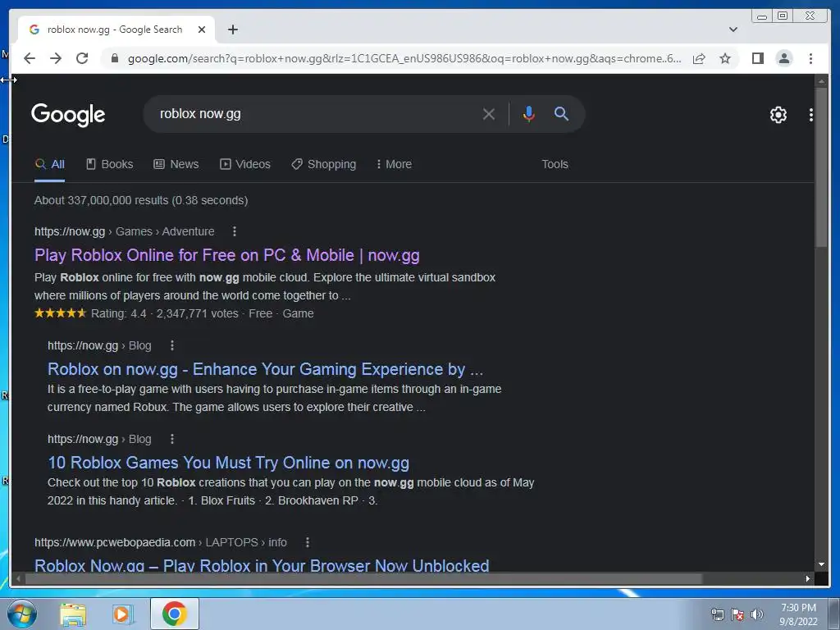Open 10 Roblox Games You Must Try link
Image resolution: width=840 pixels, height=630 pixels.
pyautogui.click(x=228, y=463)
